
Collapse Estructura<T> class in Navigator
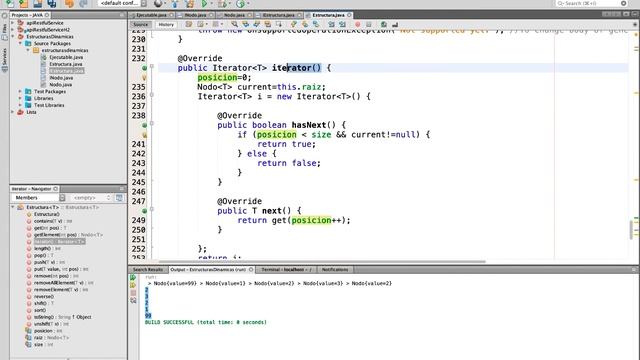[13, 207]
